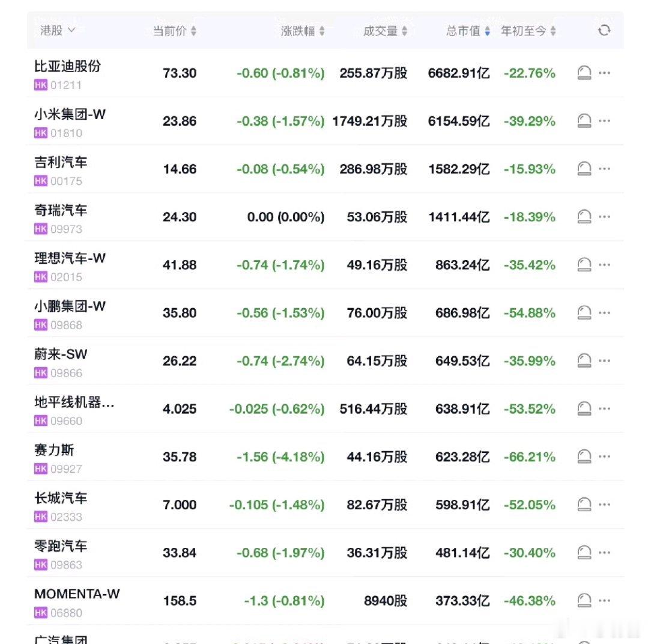Click change value -0.74 (-2.74%)
The width and height of the screenshot is (648, 644).
tap(280, 361)
